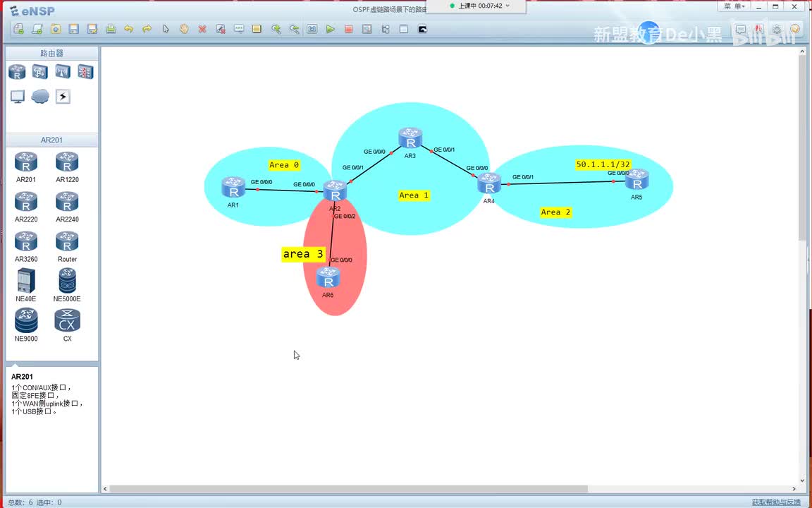This screenshot has height=508, width=812.
Task: Open the settings gear icon
Action: click(777, 30)
